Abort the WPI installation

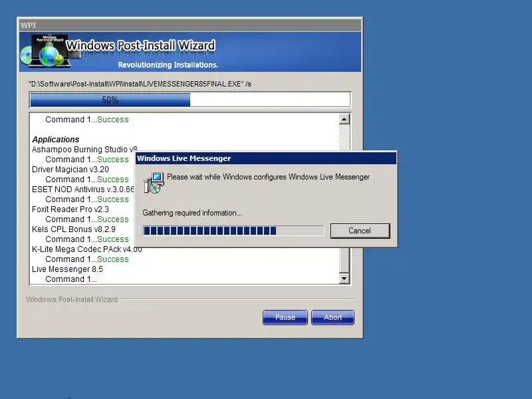click(x=332, y=317)
